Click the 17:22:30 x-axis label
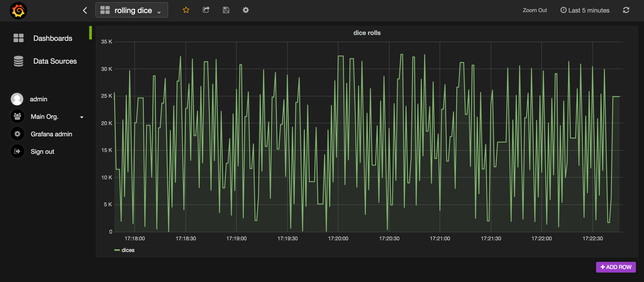 coord(592,239)
